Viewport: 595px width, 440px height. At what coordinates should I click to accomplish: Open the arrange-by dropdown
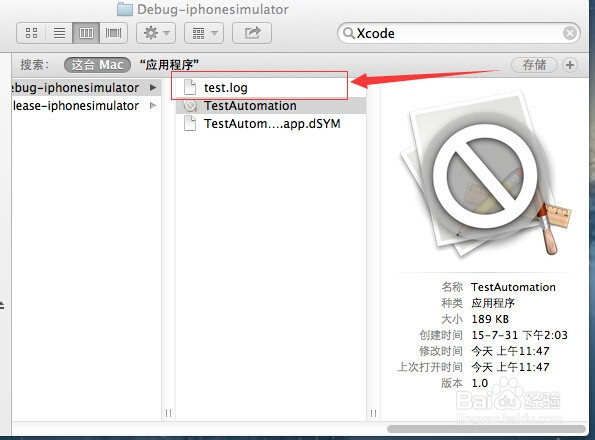point(204,33)
